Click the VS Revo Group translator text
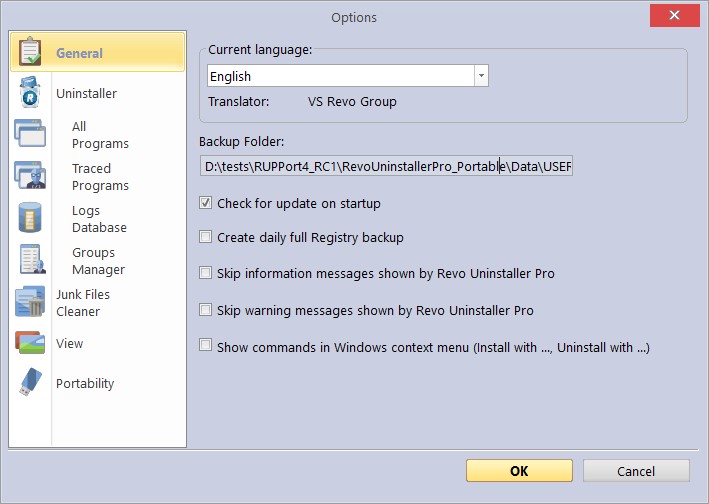The height and width of the screenshot is (504, 709). (352, 101)
